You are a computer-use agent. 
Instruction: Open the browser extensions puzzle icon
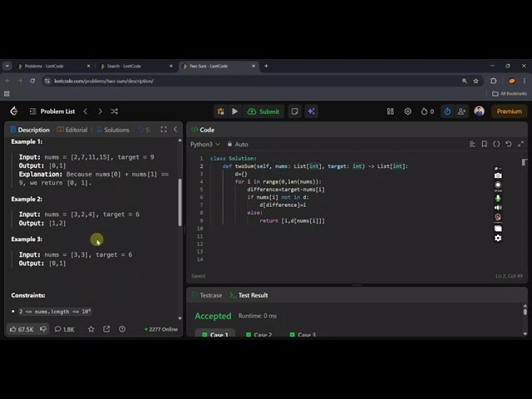tap(493, 81)
